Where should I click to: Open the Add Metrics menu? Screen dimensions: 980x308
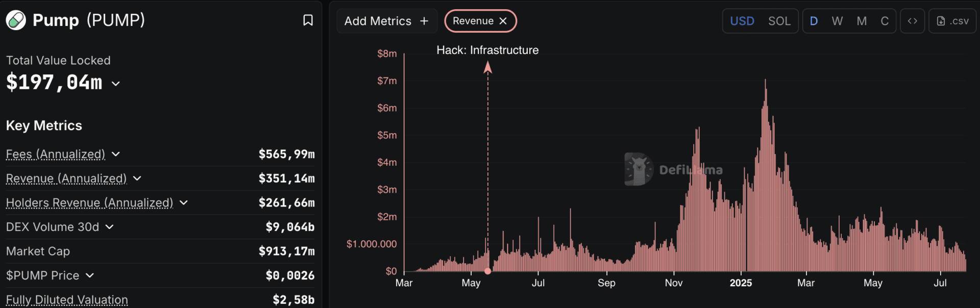[x=386, y=21]
